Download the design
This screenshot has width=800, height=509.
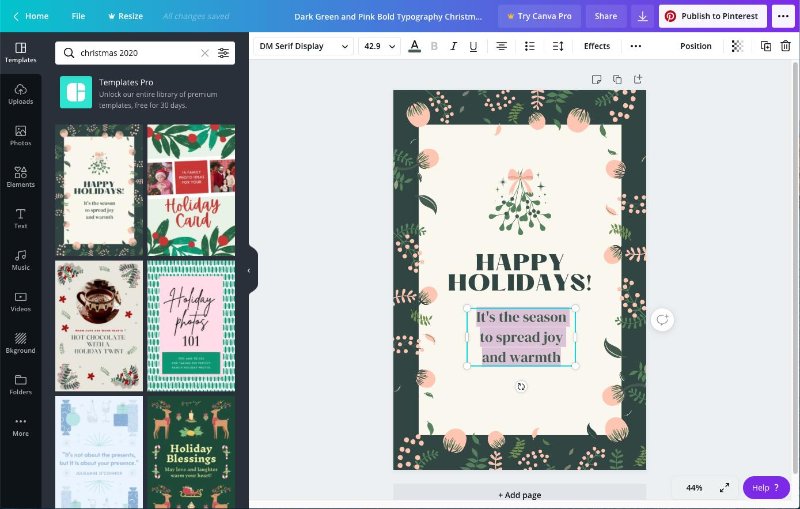coord(642,16)
